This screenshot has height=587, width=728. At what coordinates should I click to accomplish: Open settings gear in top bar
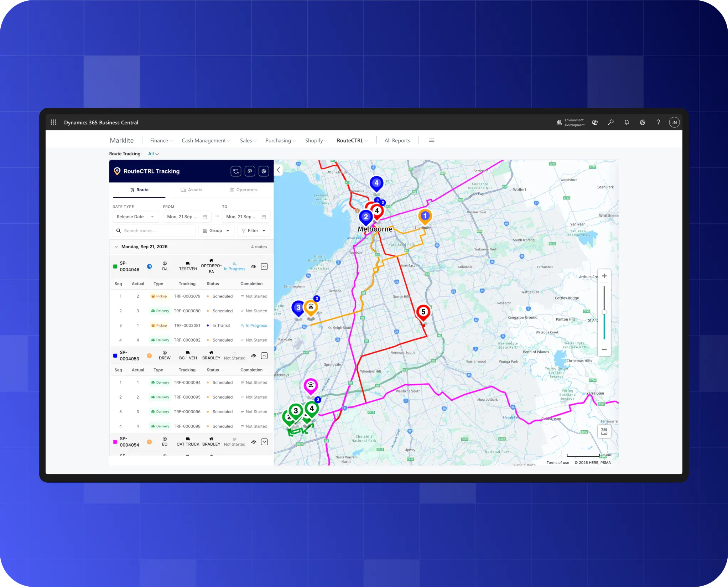click(x=643, y=122)
